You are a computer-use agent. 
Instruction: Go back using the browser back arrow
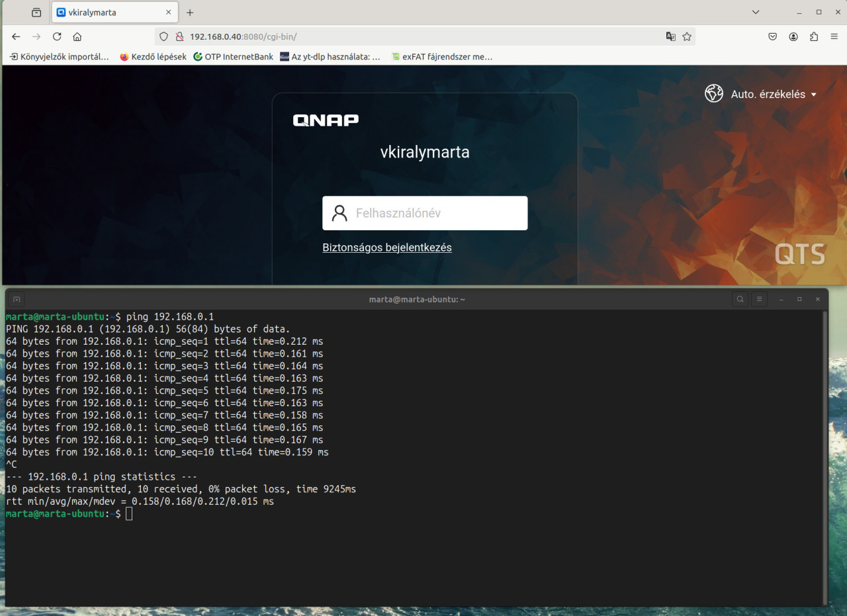click(16, 36)
